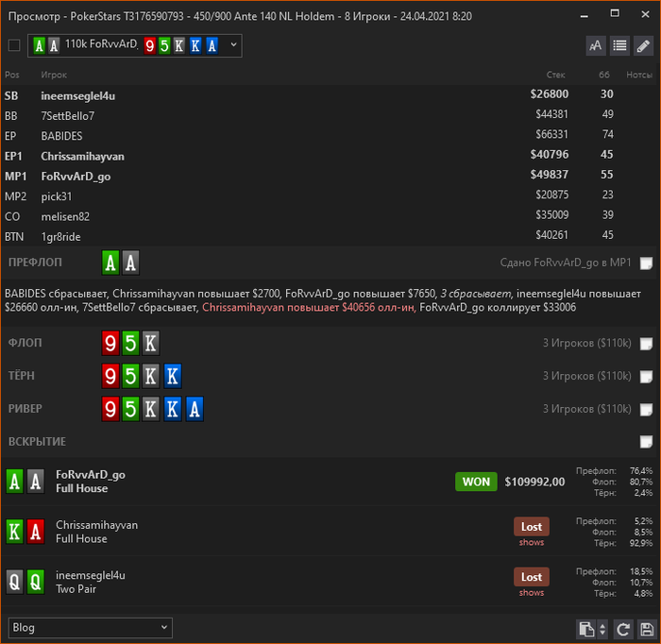The height and width of the screenshot is (644, 661).
Task: Click the РИВЕР section label
Action: pos(25,409)
